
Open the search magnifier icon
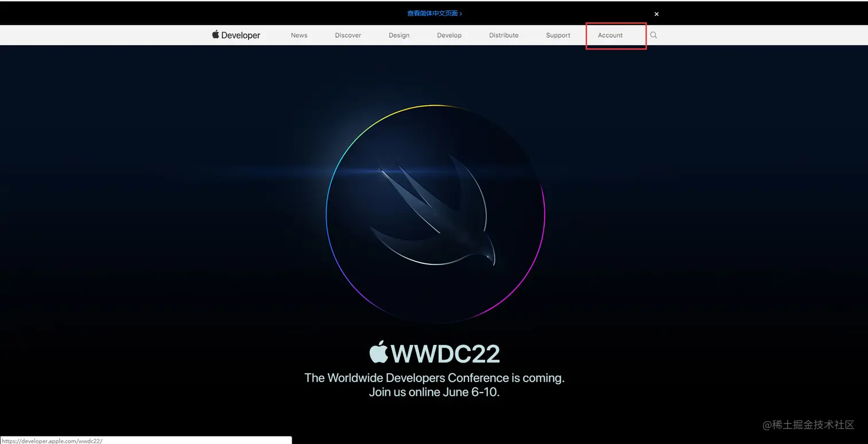[x=653, y=35]
